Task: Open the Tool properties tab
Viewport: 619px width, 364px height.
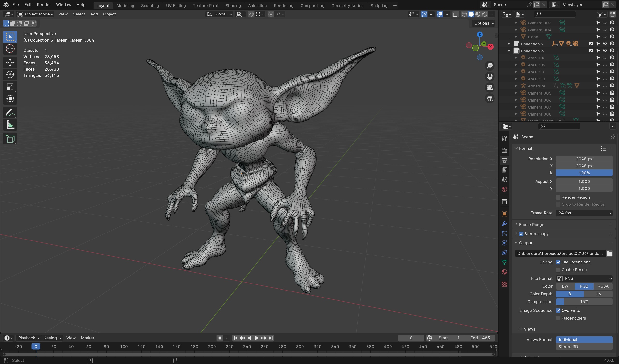Action: tap(504, 138)
